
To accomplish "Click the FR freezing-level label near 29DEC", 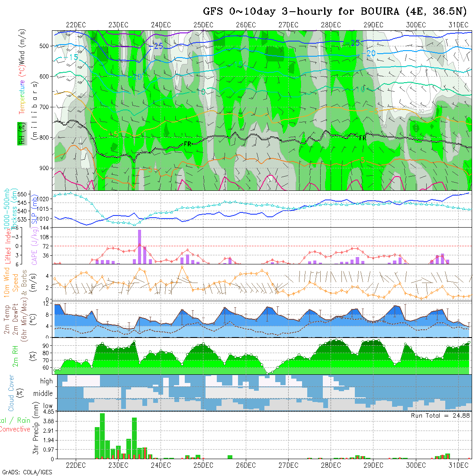I will (363, 138).
